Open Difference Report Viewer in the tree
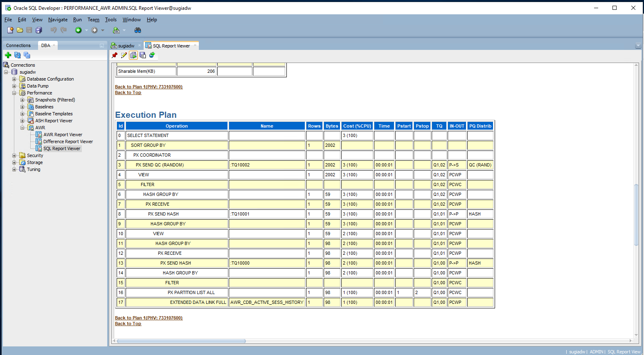The width and height of the screenshot is (644, 355). [68, 142]
